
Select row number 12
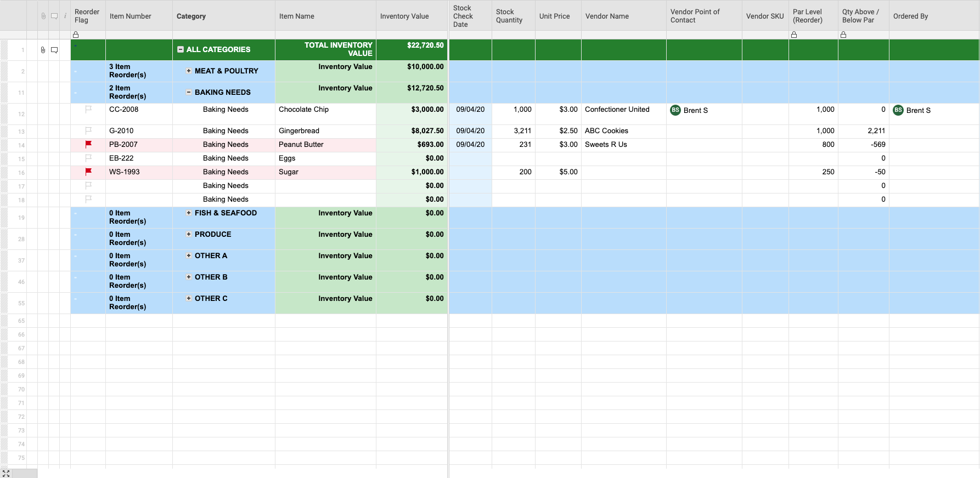[21, 114]
